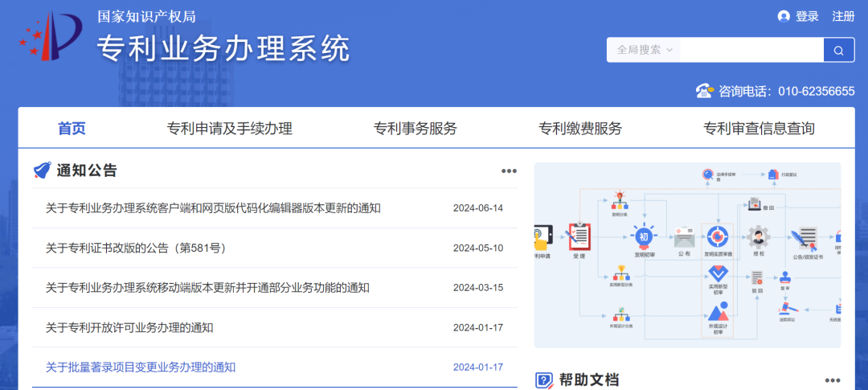The image size is (868, 390).
Task: Click the 公布 envelope icon
Action: [684, 238]
